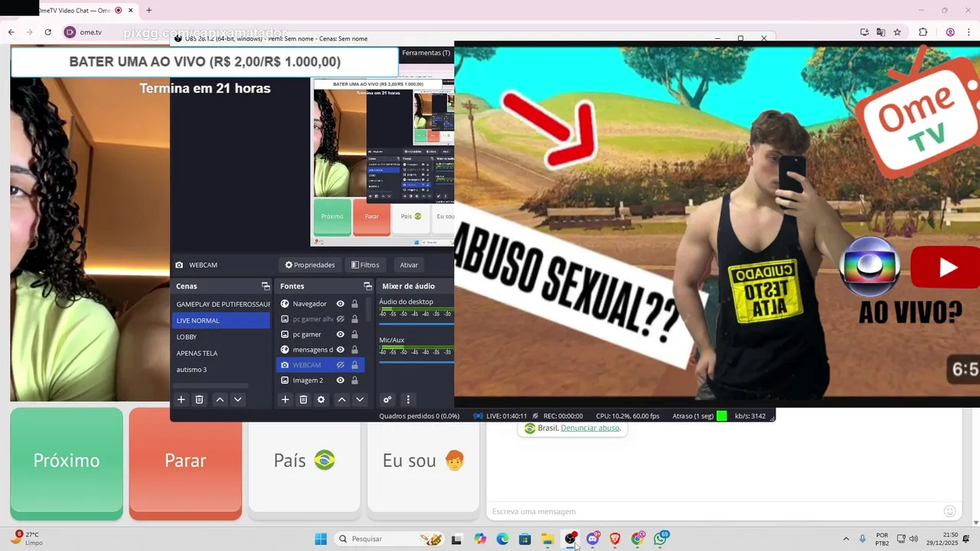The height and width of the screenshot is (551, 980).
Task: Go back in the browser
Action: point(11,32)
